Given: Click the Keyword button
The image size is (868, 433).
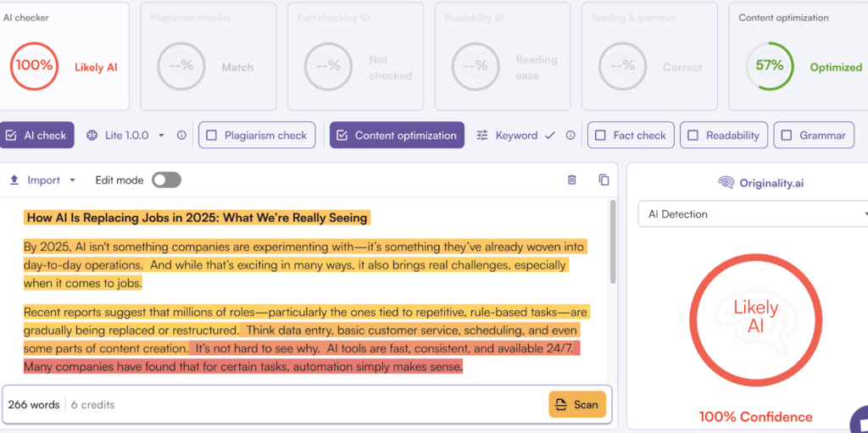Looking at the screenshot, I should (x=516, y=135).
